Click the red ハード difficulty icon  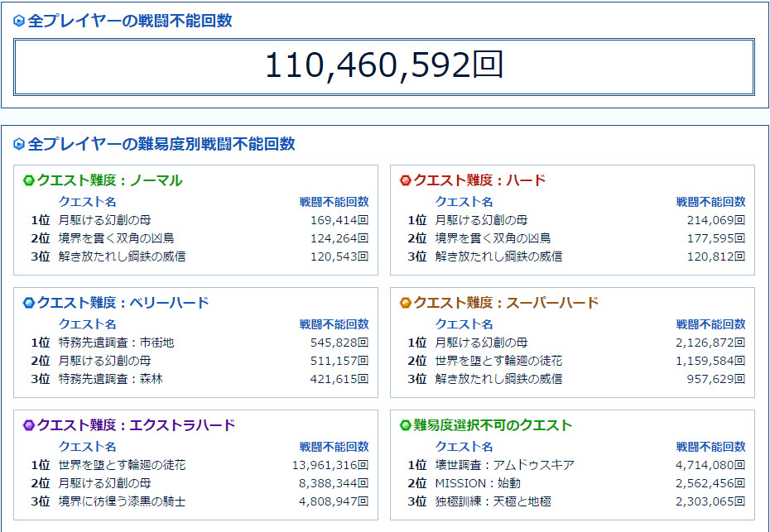tap(406, 180)
